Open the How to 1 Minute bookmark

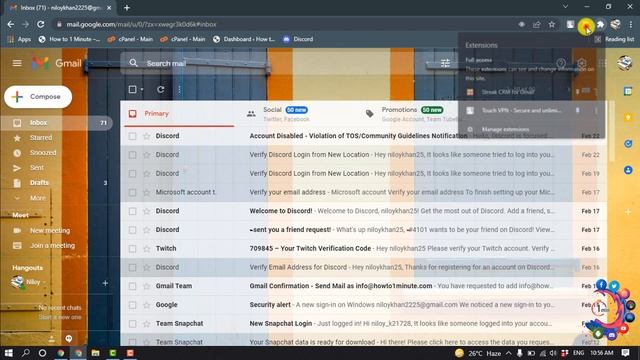(69, 39)
